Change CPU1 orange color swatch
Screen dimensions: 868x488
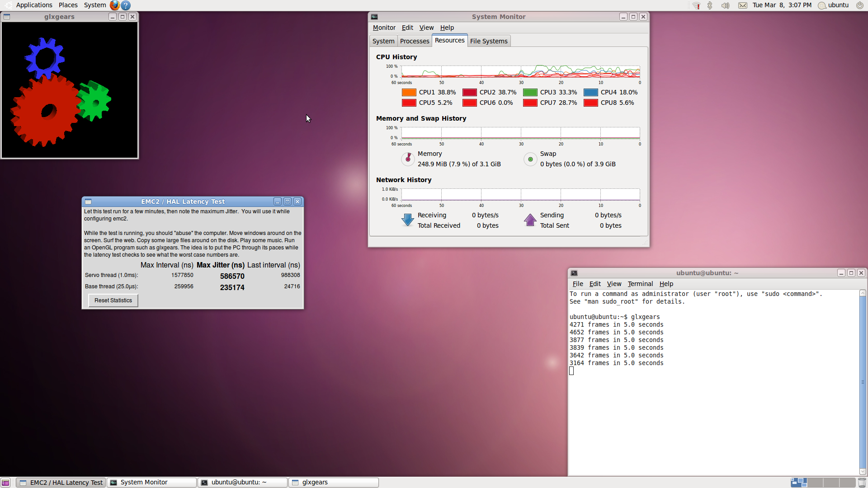tap(409, 92)
